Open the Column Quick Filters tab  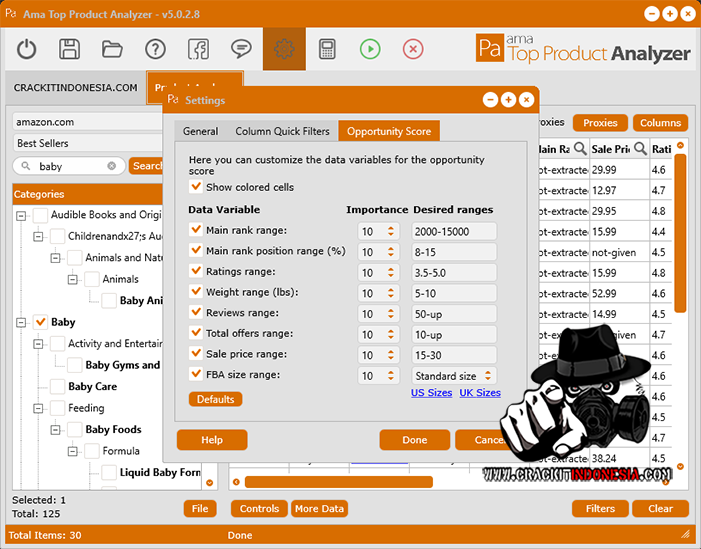282,131
